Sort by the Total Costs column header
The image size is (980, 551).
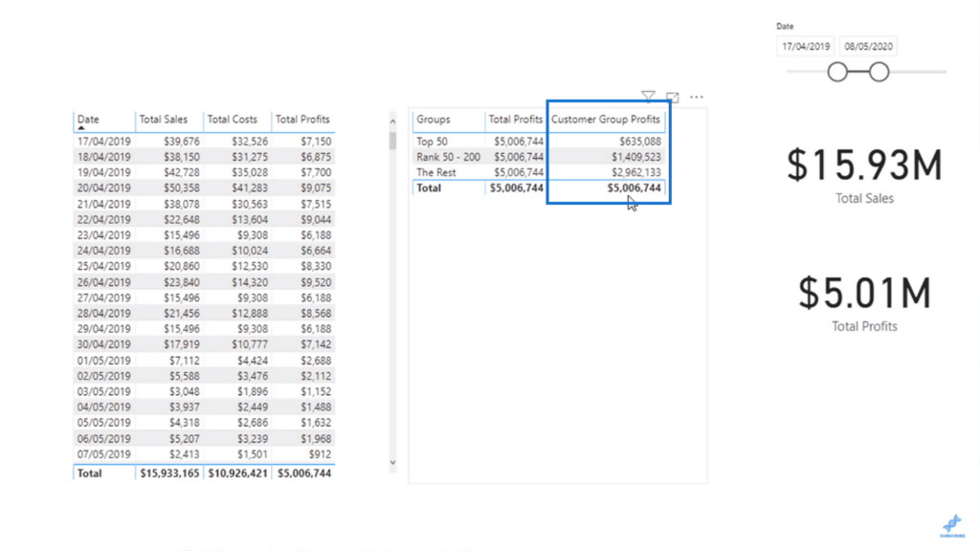232,120
